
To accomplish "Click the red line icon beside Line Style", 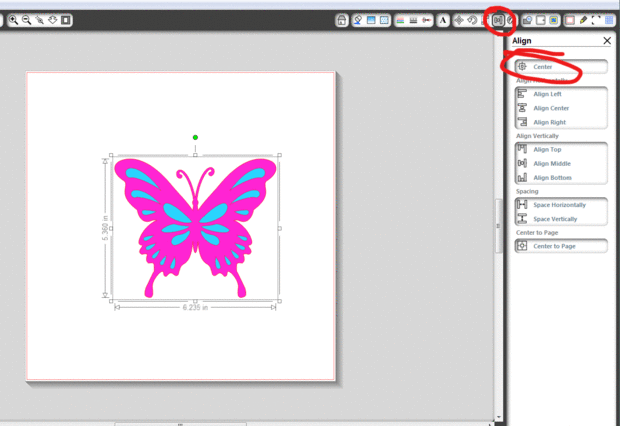I will click(x=426, y=20).
